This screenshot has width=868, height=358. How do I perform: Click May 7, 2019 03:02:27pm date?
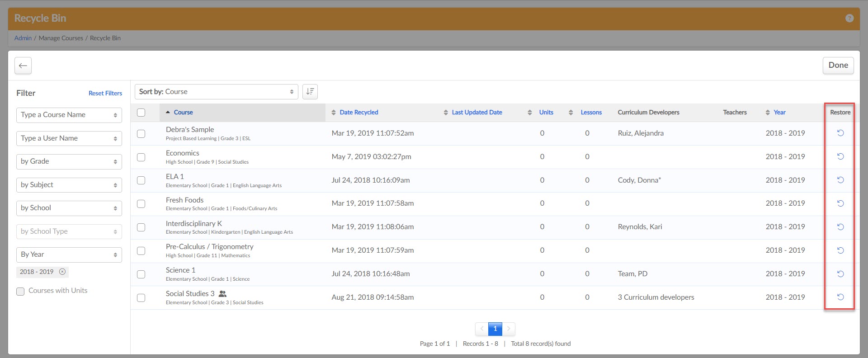tap(371, 157)
